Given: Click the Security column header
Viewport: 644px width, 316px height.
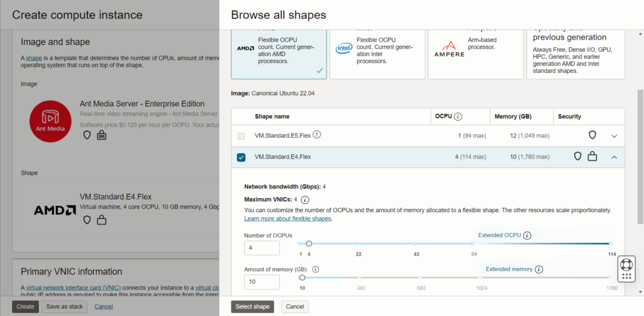Looking at the screenshot, I should (569, 116).
